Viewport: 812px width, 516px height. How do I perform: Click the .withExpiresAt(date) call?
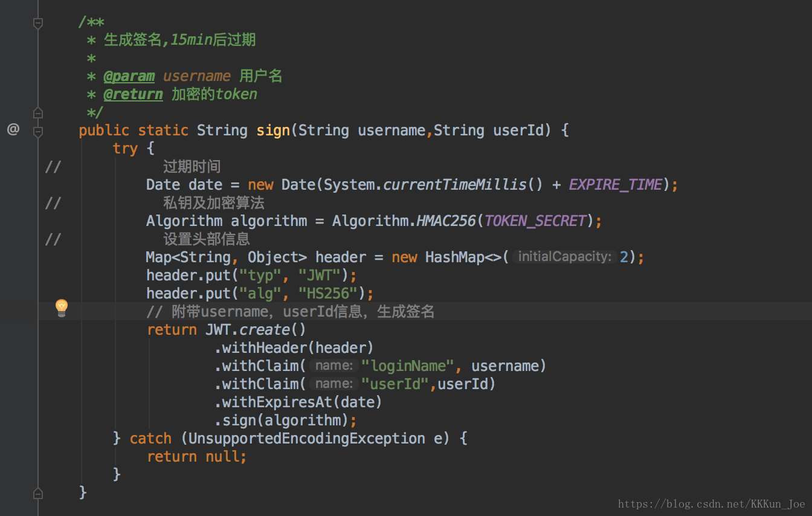tap(298, 402)
